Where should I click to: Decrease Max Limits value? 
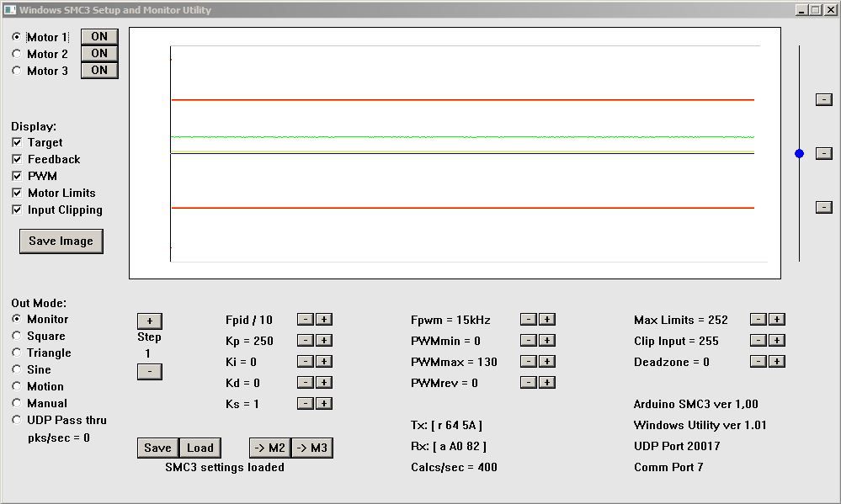758,319
